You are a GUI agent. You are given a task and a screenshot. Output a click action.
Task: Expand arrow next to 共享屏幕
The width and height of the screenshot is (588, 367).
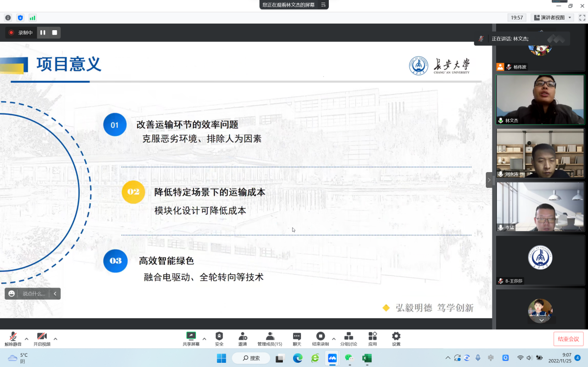tap(204, 339)
